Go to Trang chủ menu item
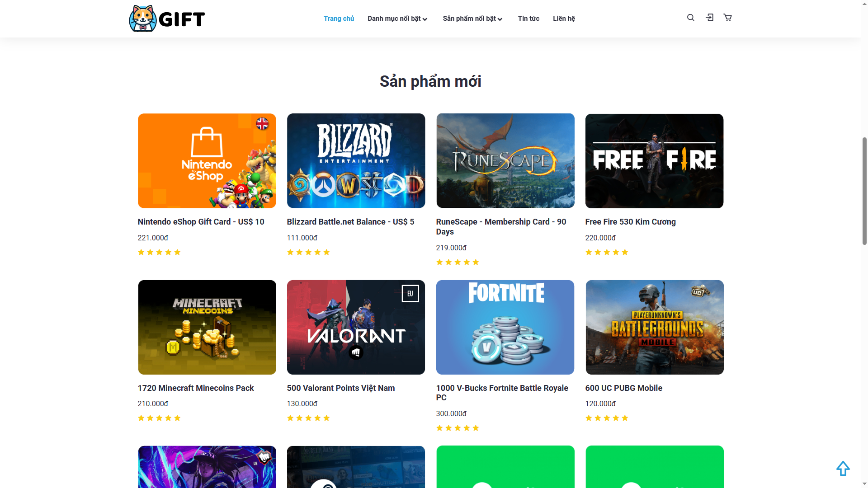The image size is (868, 488). click(339, 19)
